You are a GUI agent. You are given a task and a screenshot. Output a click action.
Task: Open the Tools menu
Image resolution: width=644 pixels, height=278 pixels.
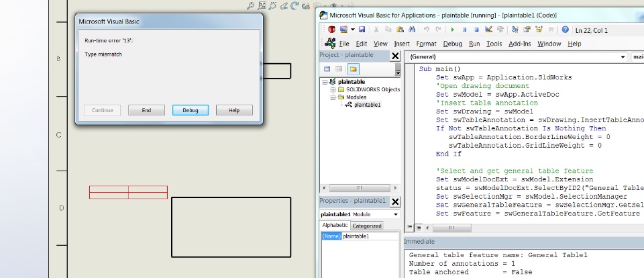[x=494, y=44]
